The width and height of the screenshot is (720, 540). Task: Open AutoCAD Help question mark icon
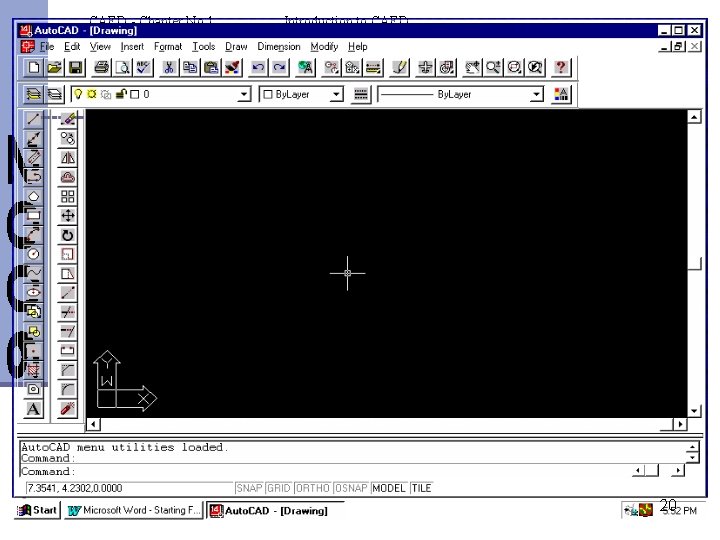[x=560, y=68]
